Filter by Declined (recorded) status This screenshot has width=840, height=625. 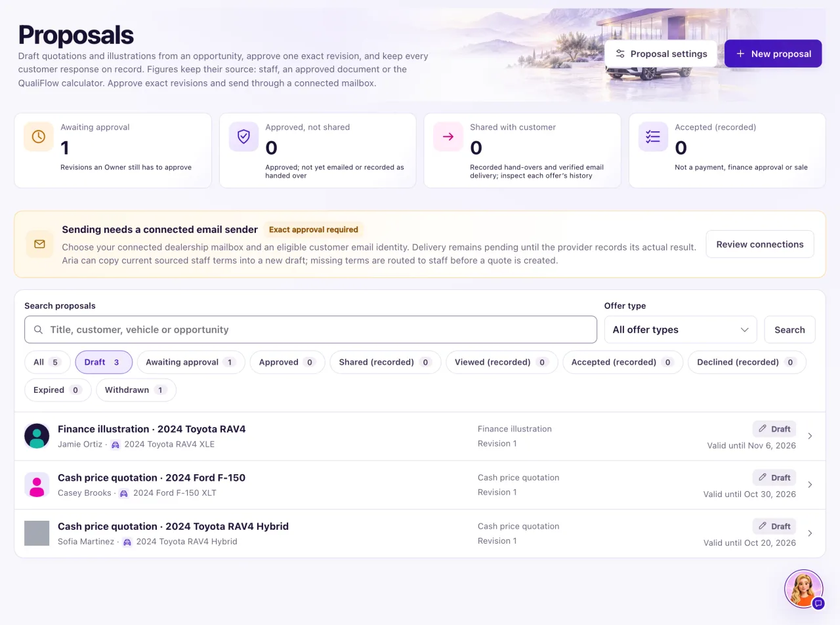point(747,362)
